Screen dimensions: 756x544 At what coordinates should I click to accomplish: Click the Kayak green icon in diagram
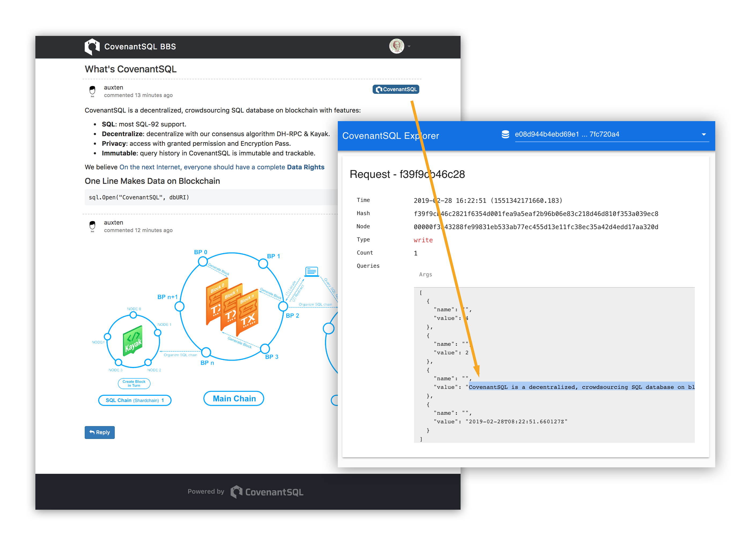(133, 341)
